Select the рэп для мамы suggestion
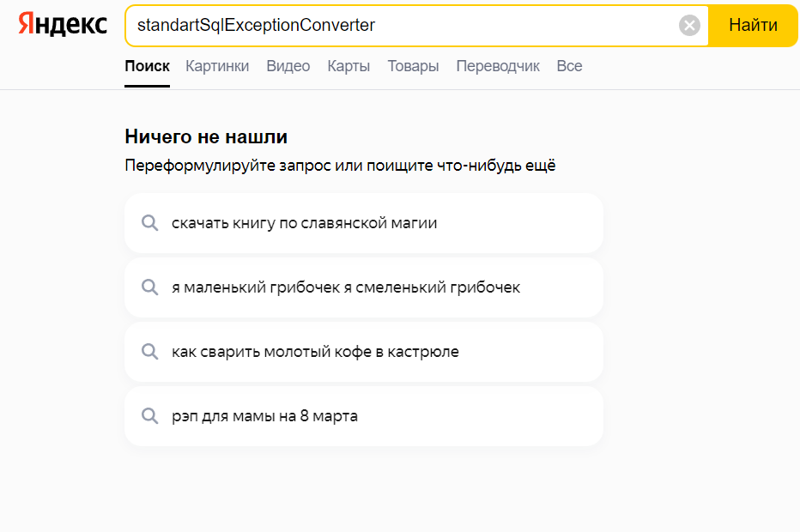This screenshot has height=532, width=800. coord(364,415)
